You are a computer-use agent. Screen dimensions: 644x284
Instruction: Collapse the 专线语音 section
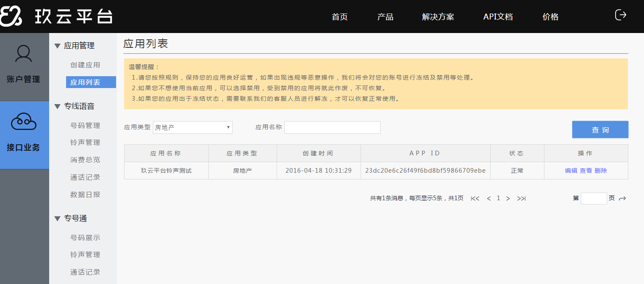[x=58, y=106]
